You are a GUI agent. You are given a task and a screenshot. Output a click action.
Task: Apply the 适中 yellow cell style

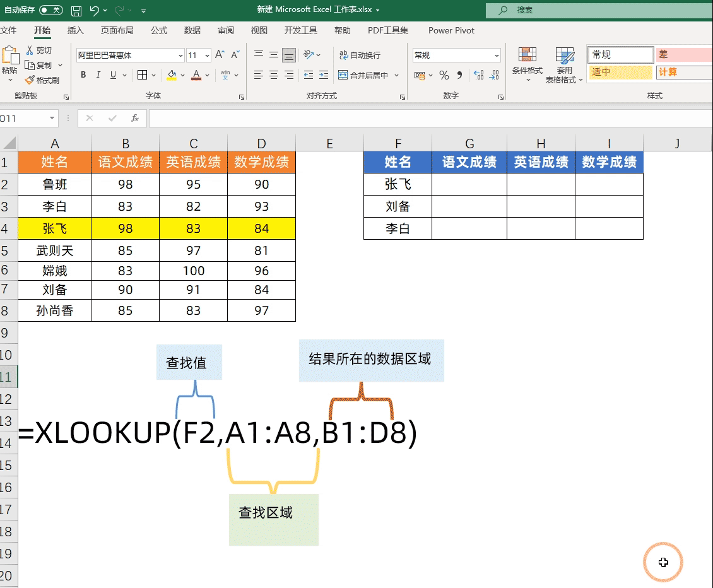(619, 73)
